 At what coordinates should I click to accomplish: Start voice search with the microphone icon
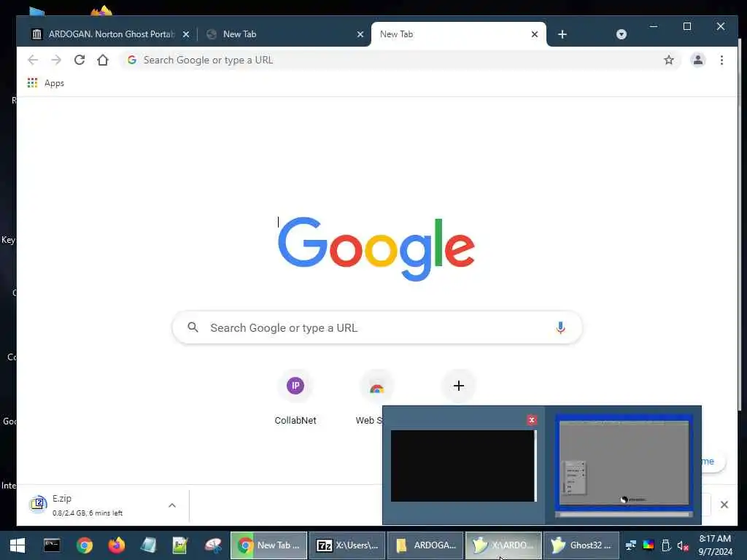(560, 327)
